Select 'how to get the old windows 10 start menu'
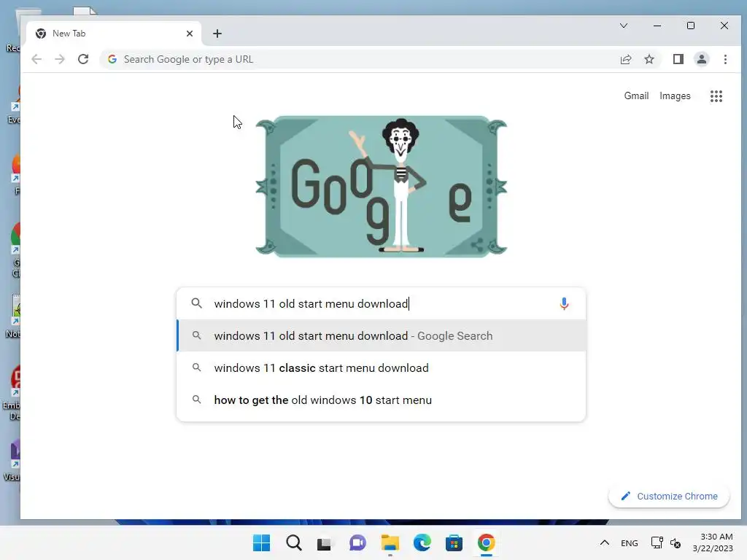The width and height of the screenshot is (747, 560). 381,400
